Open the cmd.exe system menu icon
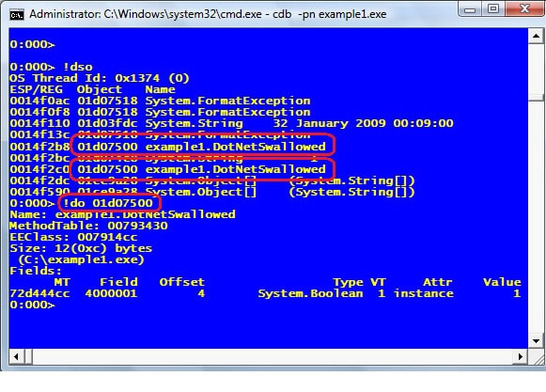 point(16,15)
